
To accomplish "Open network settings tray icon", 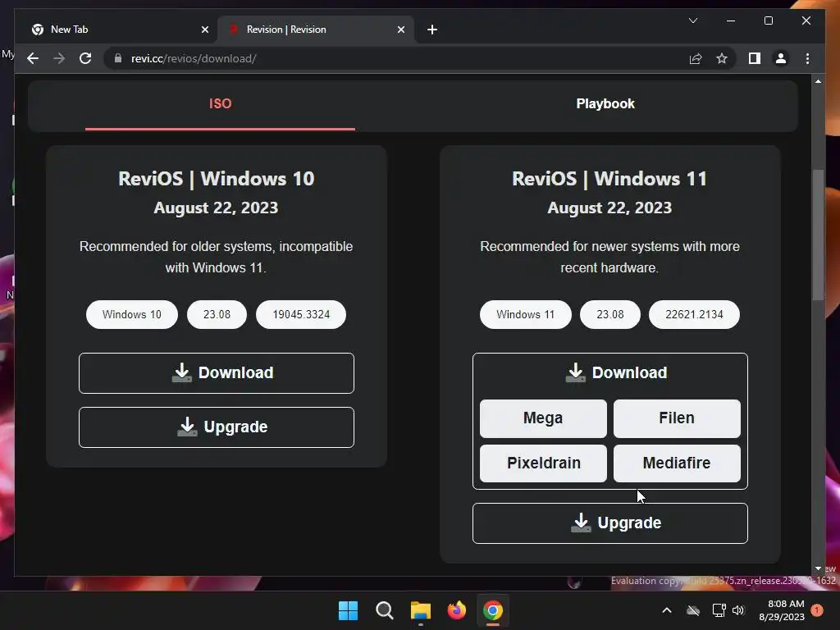I will click(719, 610).
